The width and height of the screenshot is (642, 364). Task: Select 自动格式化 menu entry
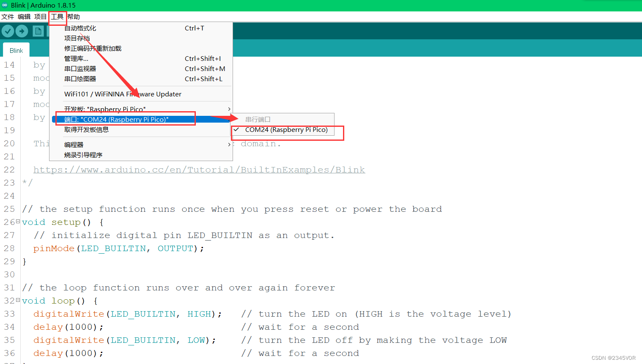coord(141,28)
